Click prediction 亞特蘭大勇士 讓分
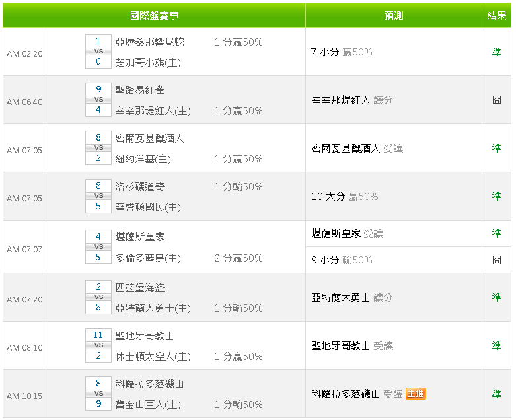Viewport: 516px width, 420px height. 351,298
